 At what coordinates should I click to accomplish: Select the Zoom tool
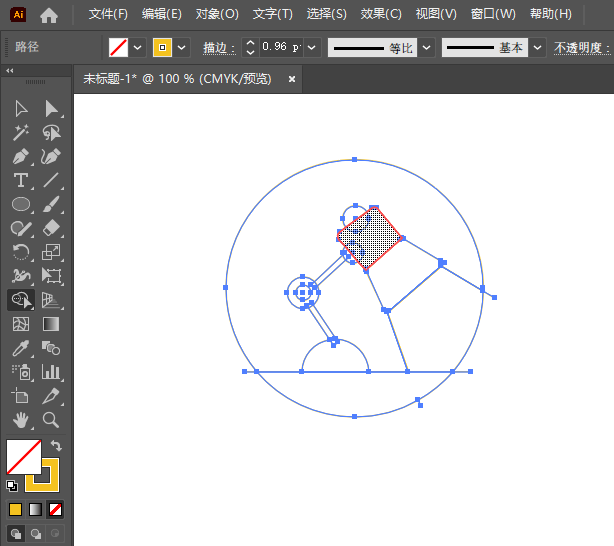51,420
